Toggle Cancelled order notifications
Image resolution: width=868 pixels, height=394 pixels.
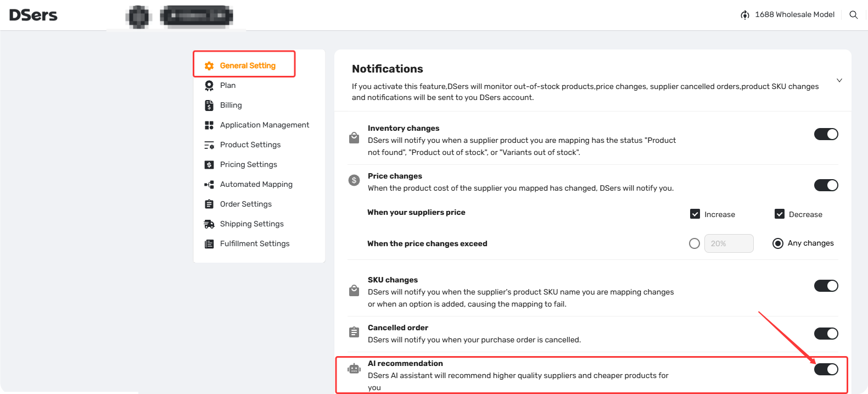pos(826,334)
